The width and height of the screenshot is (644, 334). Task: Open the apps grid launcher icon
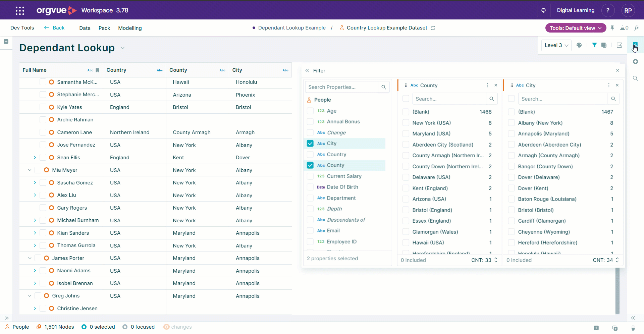point(20,10)
